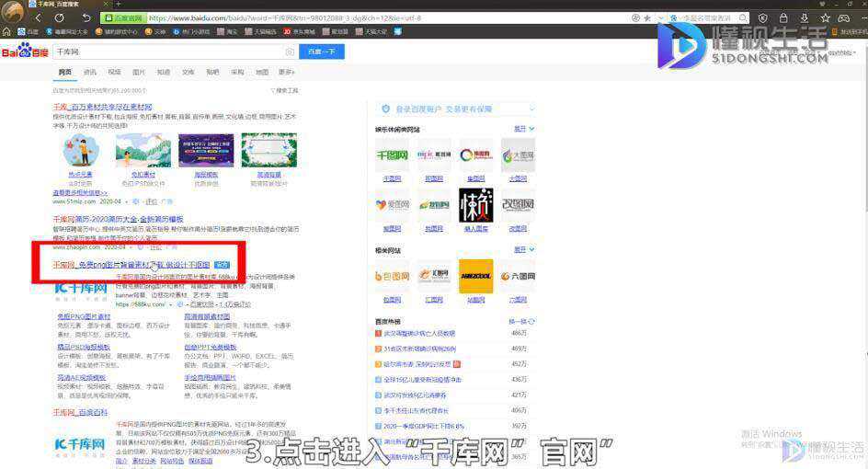Switch to the 资讯 search tab

coord(90,72)
